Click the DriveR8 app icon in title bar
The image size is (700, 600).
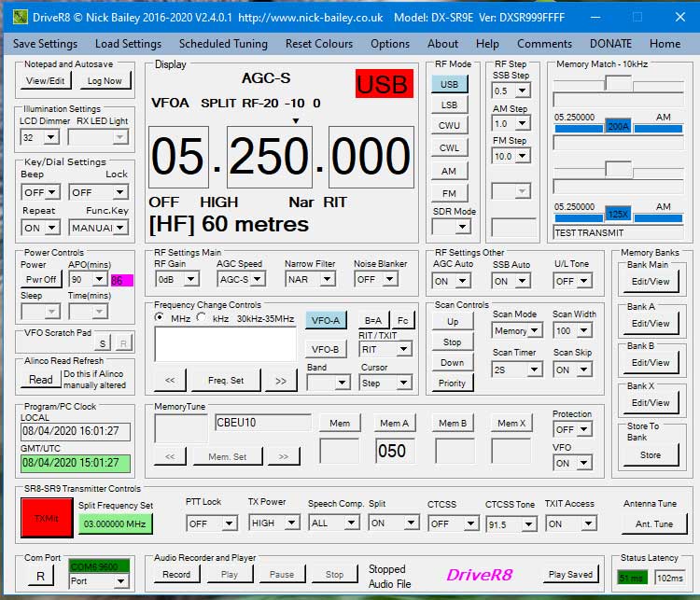tap(21, 17)
